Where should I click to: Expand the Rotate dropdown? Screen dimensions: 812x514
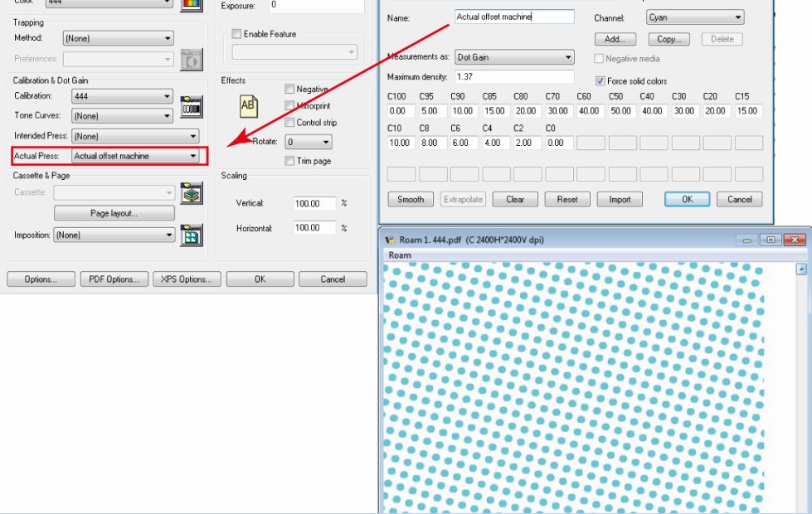coord(308,142)
